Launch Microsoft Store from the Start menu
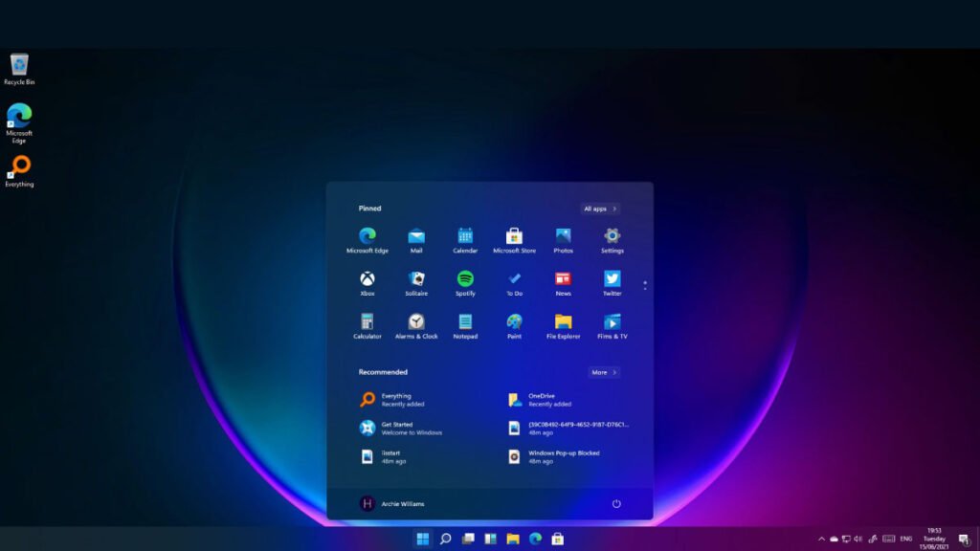The height and width of the screenshot is (551, 980). coord(514,238)
